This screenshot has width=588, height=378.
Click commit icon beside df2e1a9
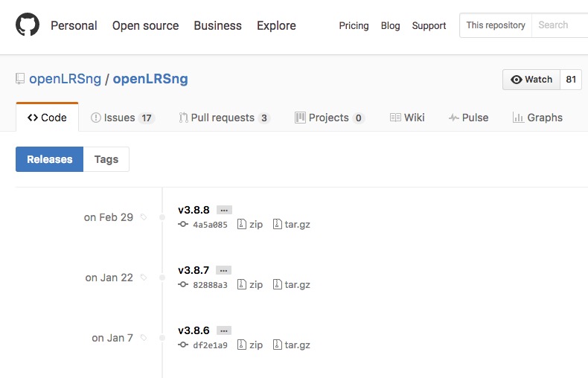tap(183, 345)
